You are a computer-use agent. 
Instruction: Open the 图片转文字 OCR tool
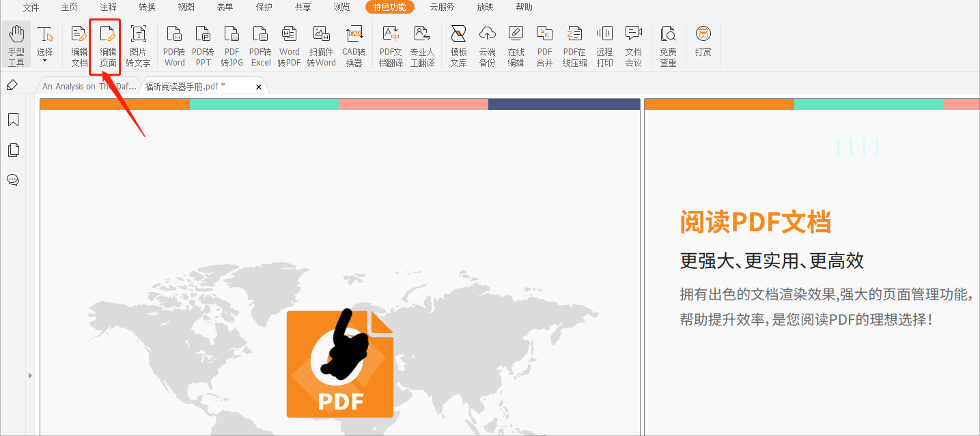138,46
